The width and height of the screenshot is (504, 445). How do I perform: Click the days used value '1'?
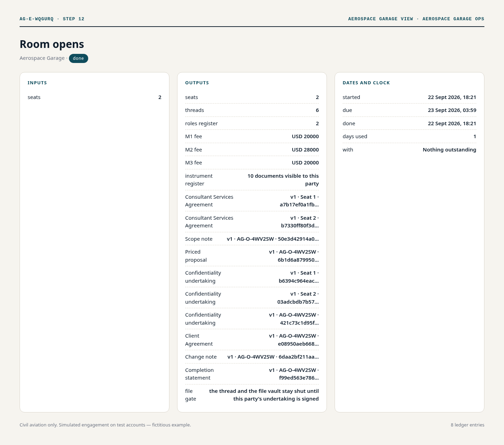475,136
